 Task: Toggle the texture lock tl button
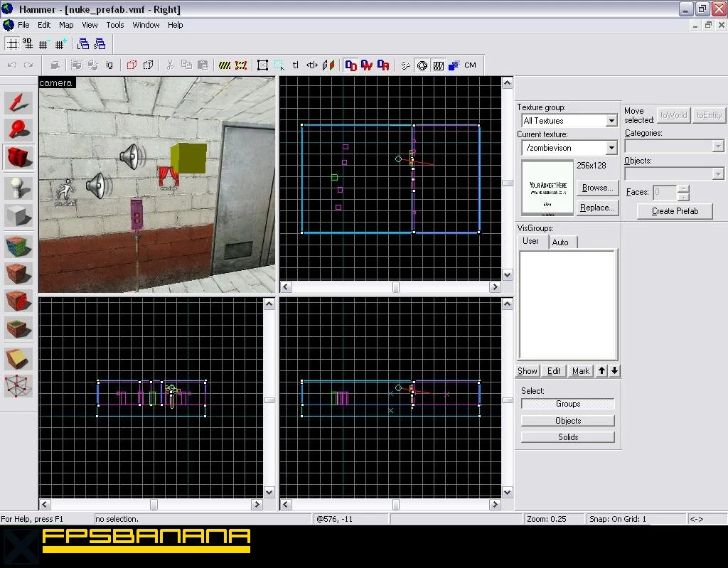(295, 65)
